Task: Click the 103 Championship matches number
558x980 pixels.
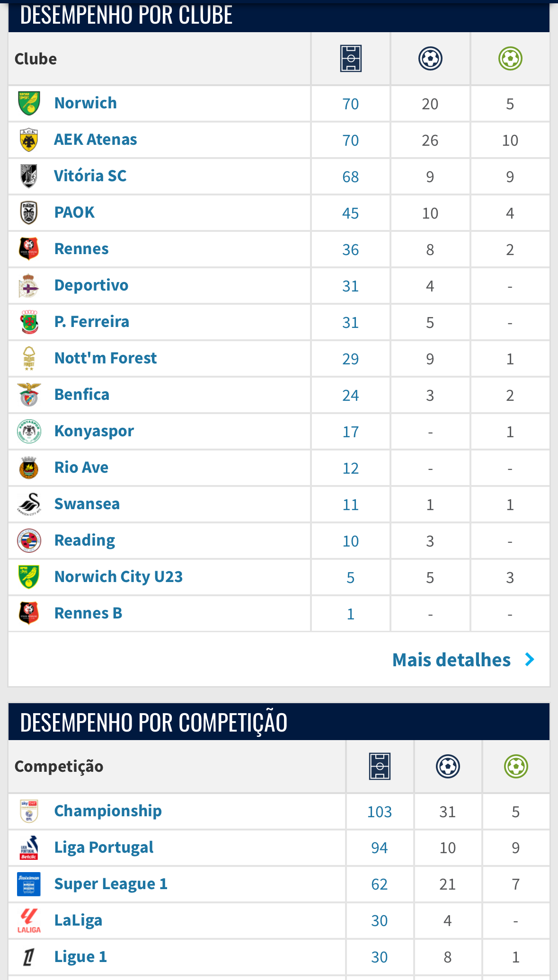Action: pos(380,812)
